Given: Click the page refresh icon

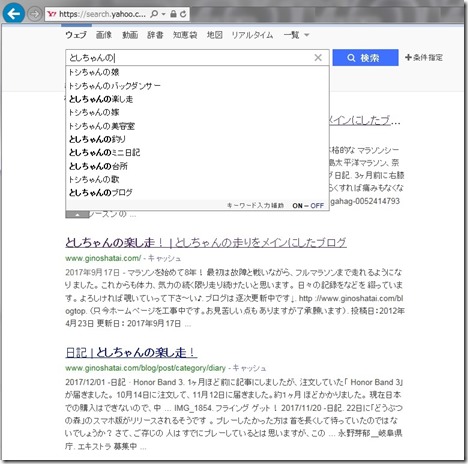Looking at the screenshot, I should pos(183,14).
